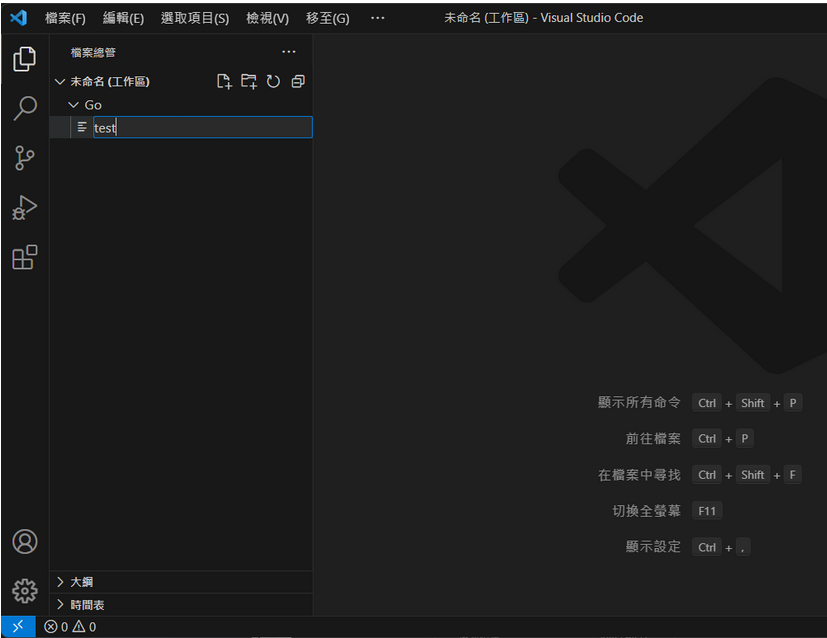827x638 pixels.
Task: Click the 在檔案中尋找 shortcut label
Action: (639, 475)
